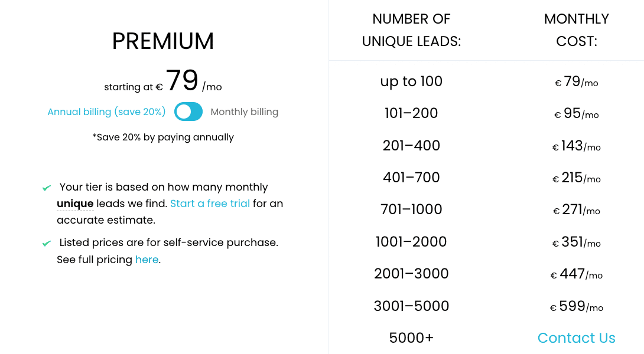Open Contact Us for 5000+ leads

(576, 337)
